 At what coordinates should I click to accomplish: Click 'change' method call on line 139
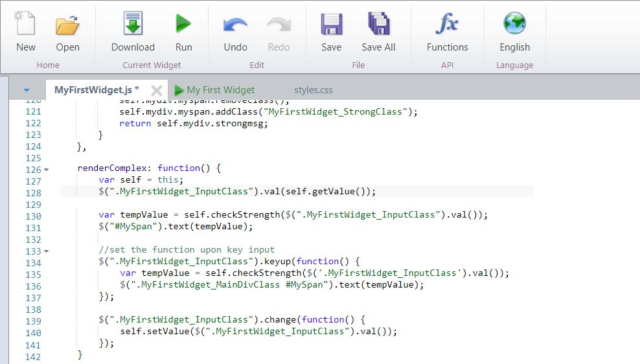(280, 319)
